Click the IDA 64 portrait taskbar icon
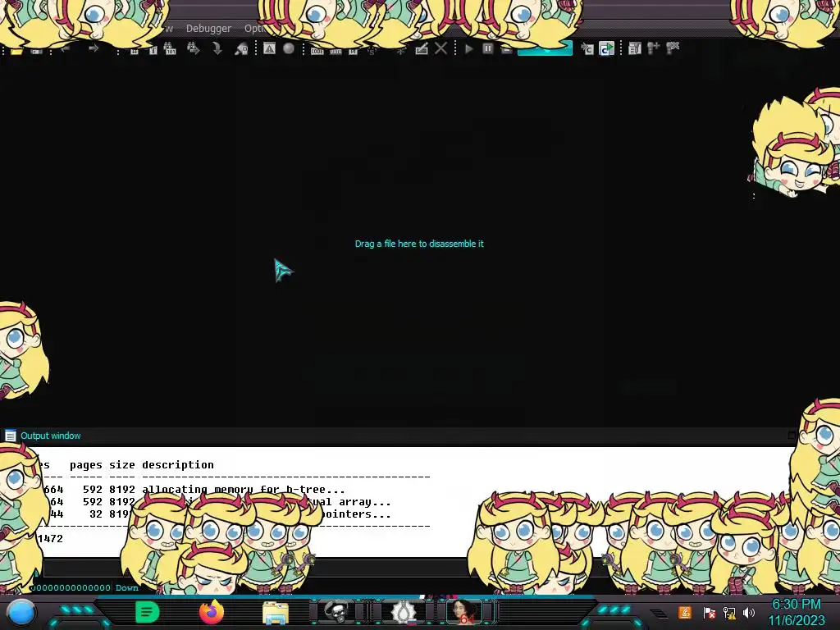 464,612
